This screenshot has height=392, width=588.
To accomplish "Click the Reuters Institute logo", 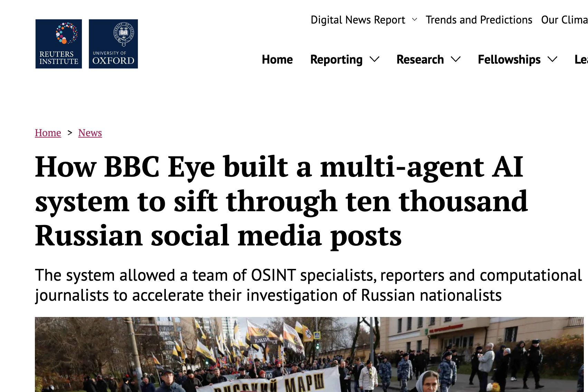I will [59, 44].
